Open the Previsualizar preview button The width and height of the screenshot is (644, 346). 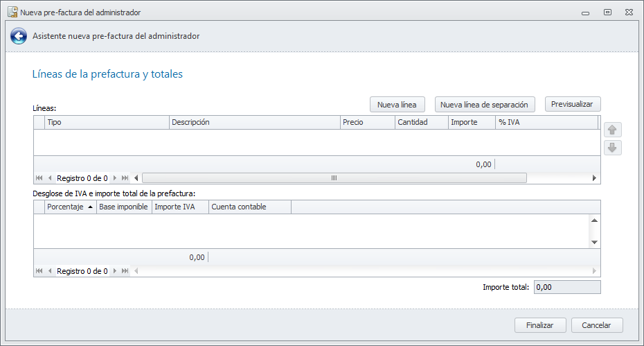(573, 104)
